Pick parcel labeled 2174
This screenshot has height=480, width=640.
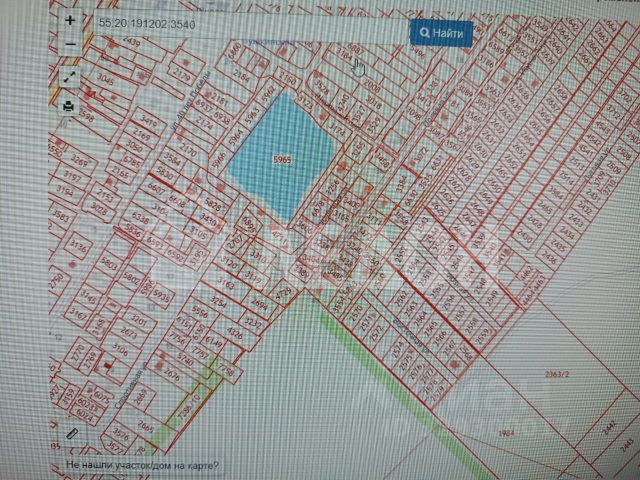pos(203,123)
